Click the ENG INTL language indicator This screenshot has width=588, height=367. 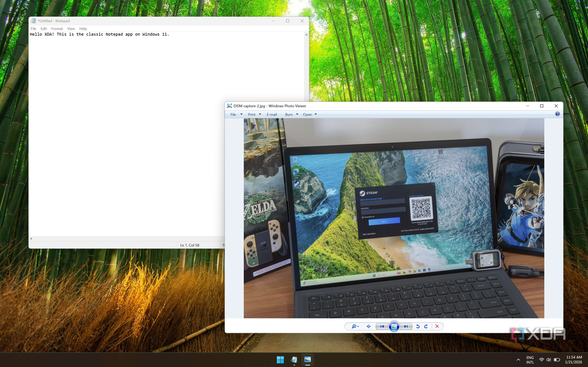click(530, 360)
